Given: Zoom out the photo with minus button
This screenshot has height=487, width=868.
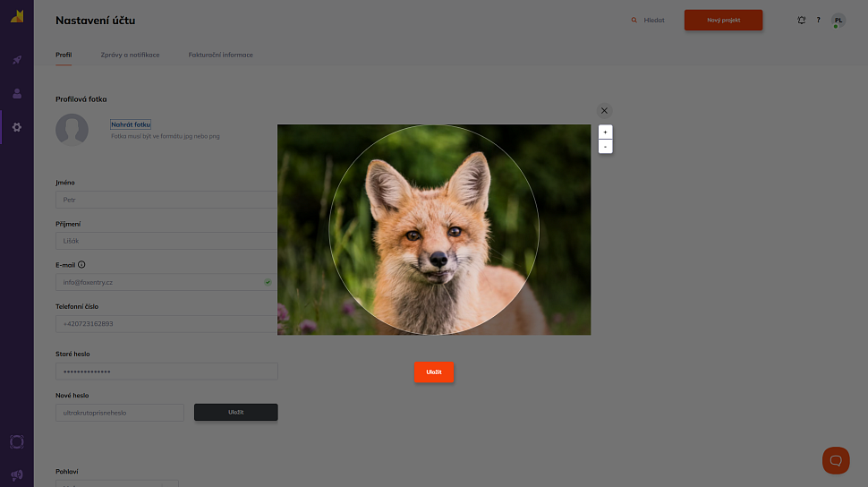Looking at the screenshot, I should pyautogui.click(x=605, y=146).
